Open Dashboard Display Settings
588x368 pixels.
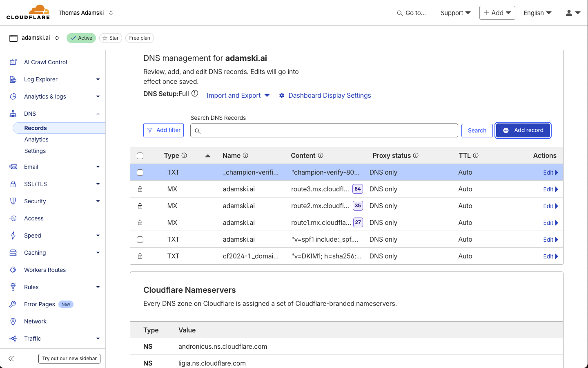point(330,95)
